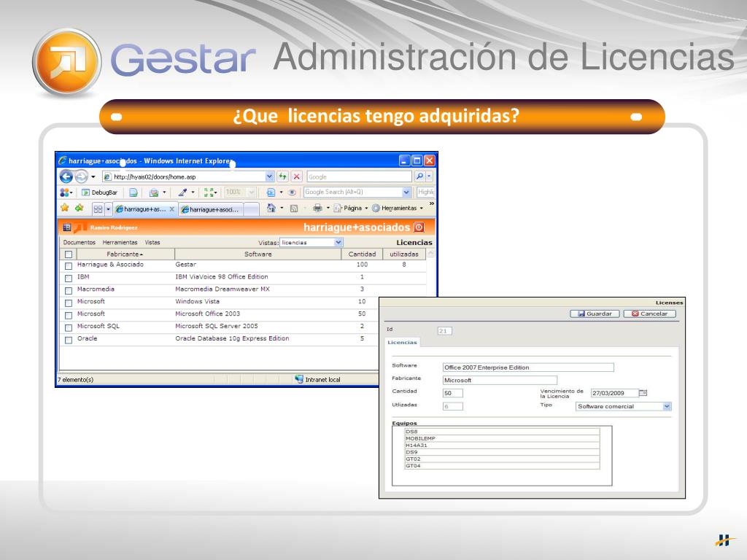Open the Tipo Software comercial dropdown
Image resolution: width=747 pixels, height=560 pixels.
click(624, 406)
